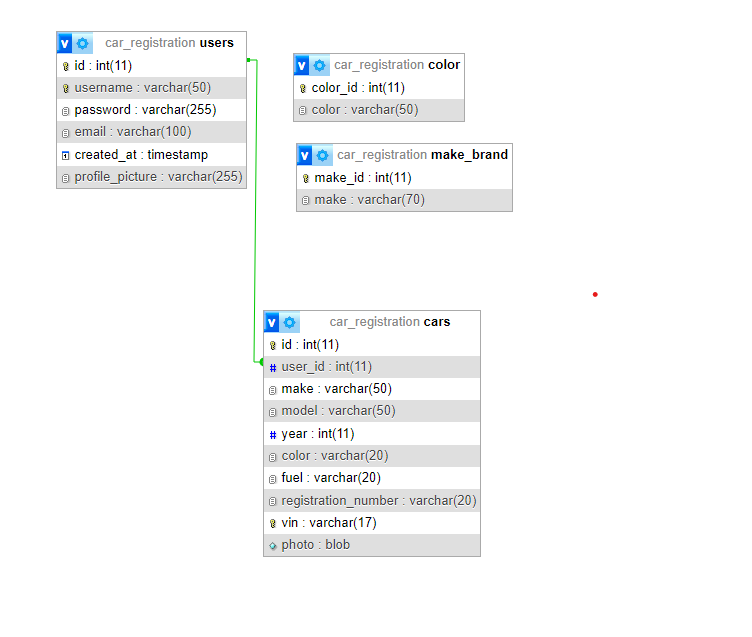Click the gear icon on users table

tap(83, 43)
